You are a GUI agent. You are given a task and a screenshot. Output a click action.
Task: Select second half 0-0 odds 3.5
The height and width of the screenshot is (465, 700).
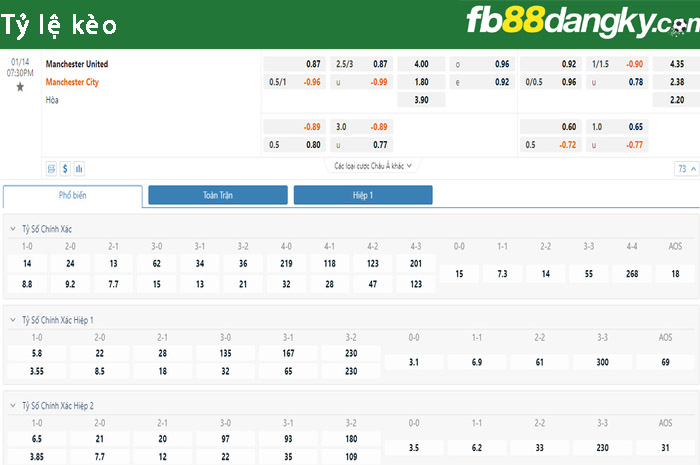click(x=414, y=448)
